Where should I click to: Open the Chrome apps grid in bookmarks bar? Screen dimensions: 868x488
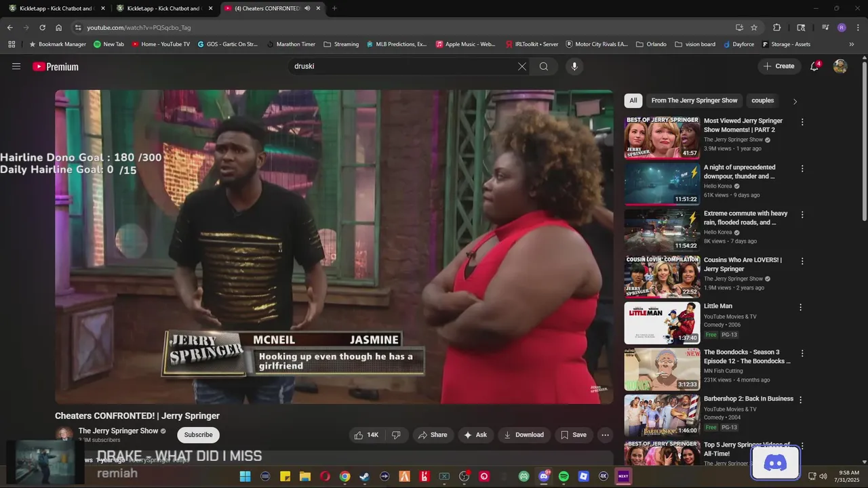12,44
